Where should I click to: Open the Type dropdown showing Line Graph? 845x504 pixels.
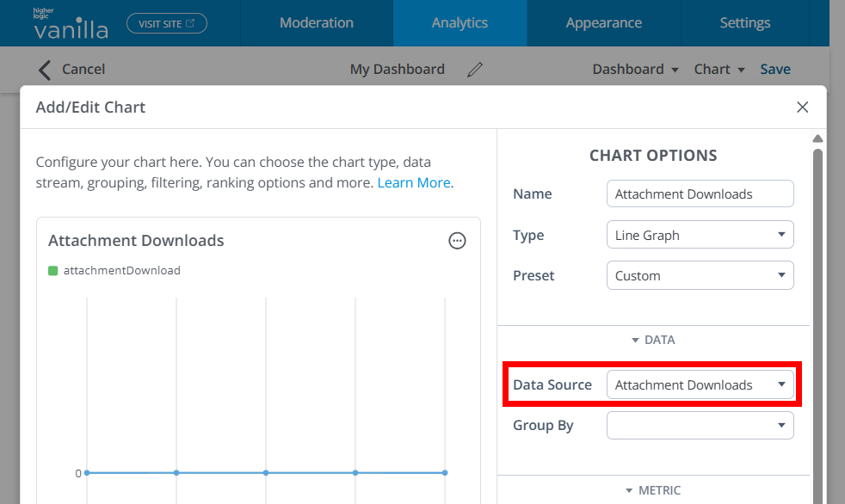coord(700,235)
